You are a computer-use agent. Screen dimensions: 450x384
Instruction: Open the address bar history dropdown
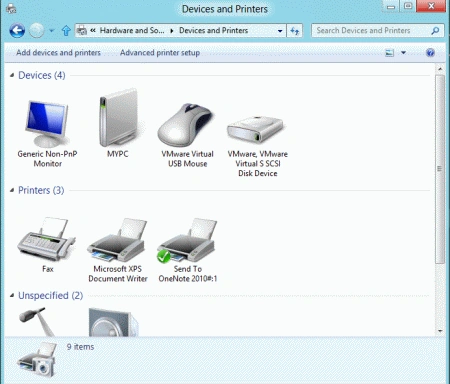coord(280,31)
